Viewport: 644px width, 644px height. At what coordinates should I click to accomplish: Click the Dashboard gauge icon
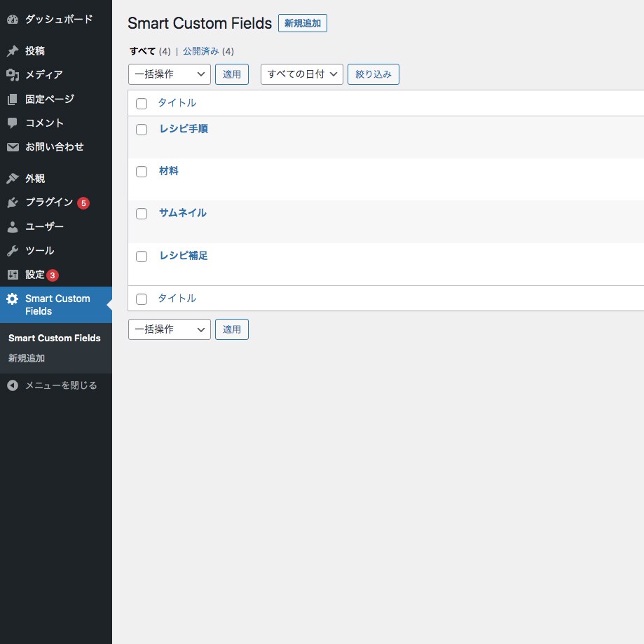(13, 20)
